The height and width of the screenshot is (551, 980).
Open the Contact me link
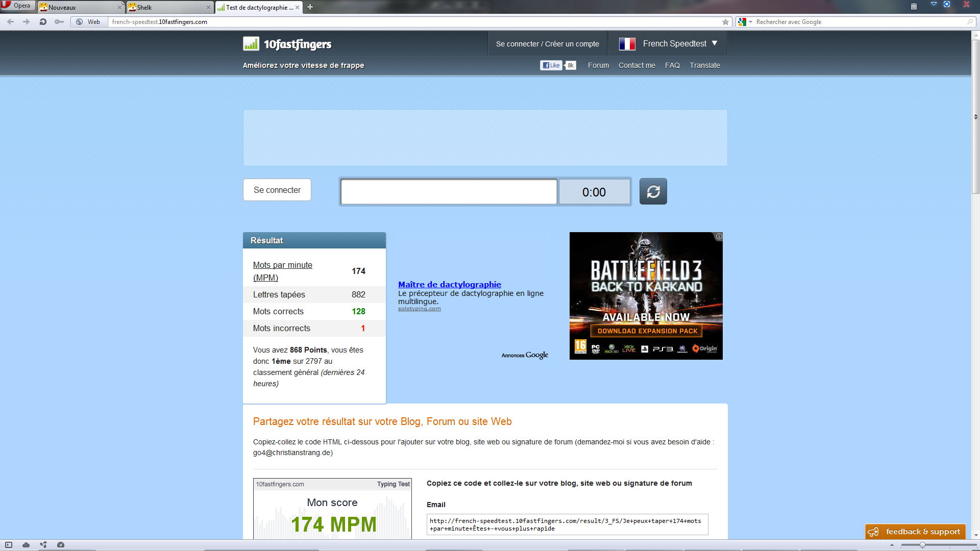click(x=636, y=65)
